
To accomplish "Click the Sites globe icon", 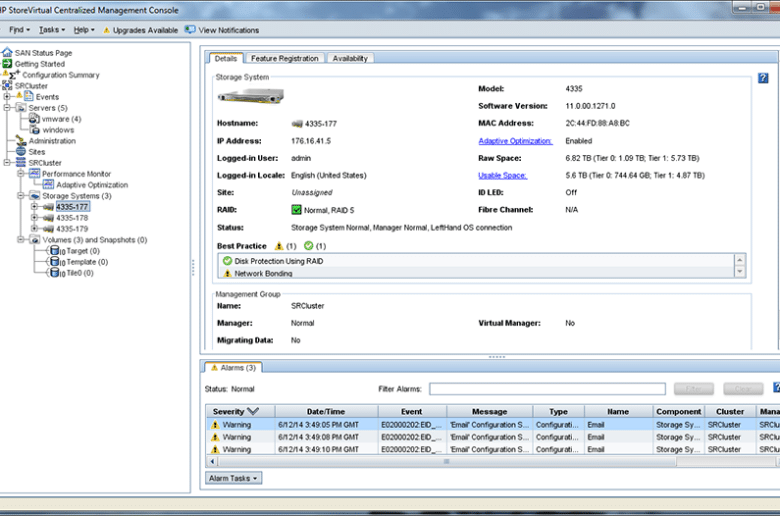I will (x=21, y=151).
